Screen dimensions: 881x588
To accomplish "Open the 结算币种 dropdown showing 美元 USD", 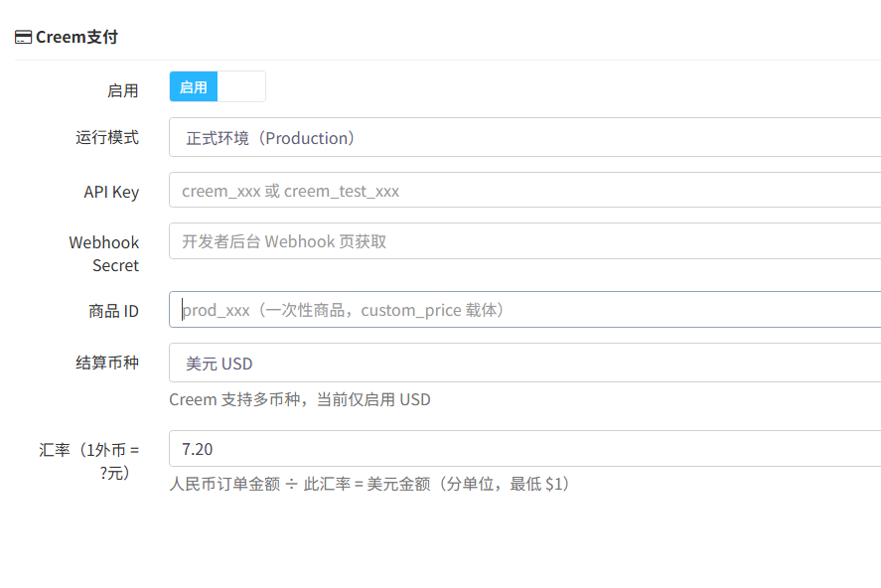I will [524, 363].
